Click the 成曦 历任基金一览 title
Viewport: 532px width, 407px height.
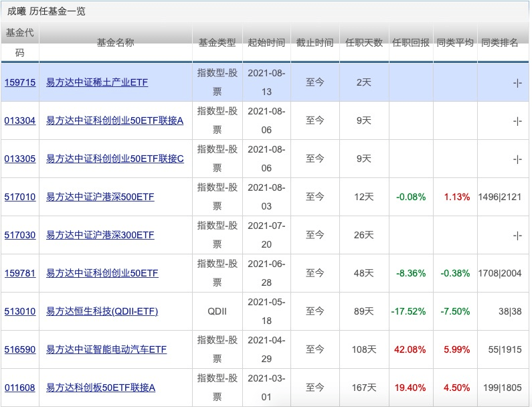[46, 11]
